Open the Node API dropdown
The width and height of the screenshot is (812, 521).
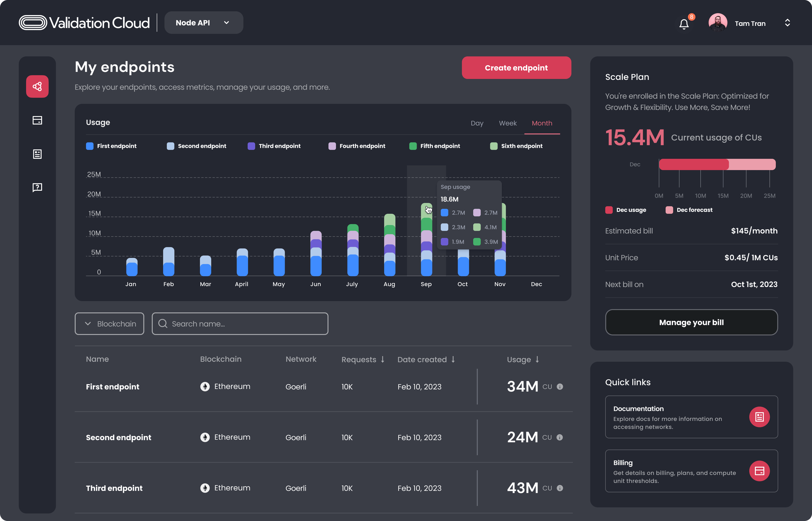coord(203,23)
